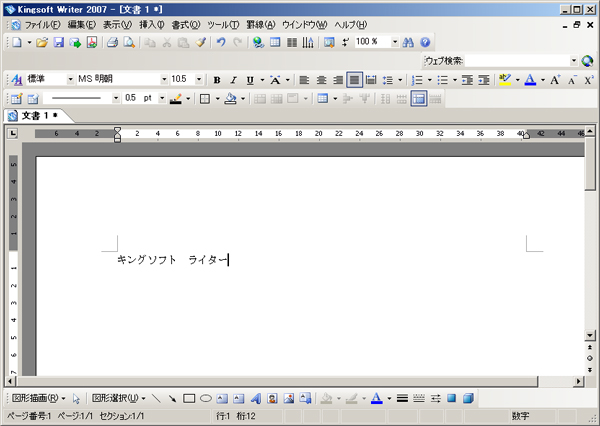This screenshot has height=426, width=600.
Task: Open the ツール(T) menu
Action: pyautogui.click(x=223, y=25)
